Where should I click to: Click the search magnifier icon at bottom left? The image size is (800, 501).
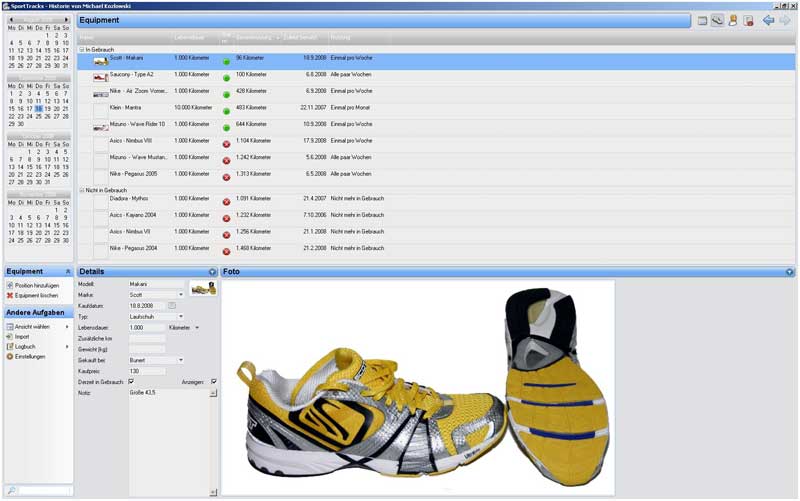coord(11,491)
